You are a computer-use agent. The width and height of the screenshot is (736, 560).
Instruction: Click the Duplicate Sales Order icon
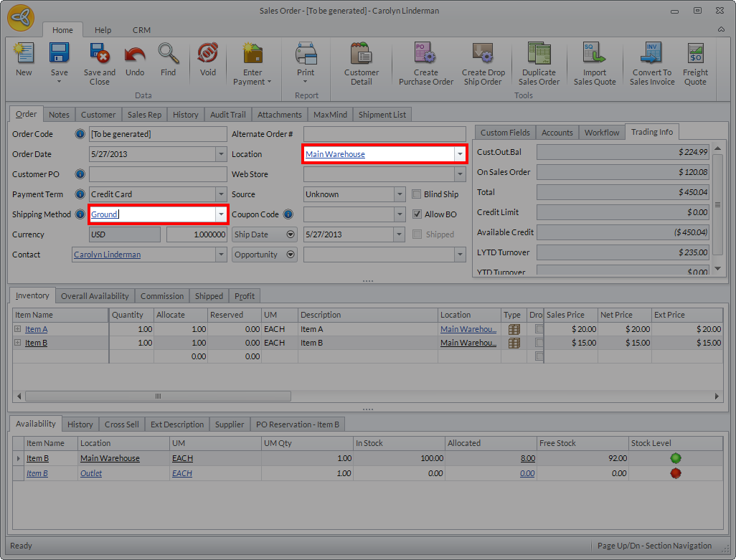pos(539,54)
